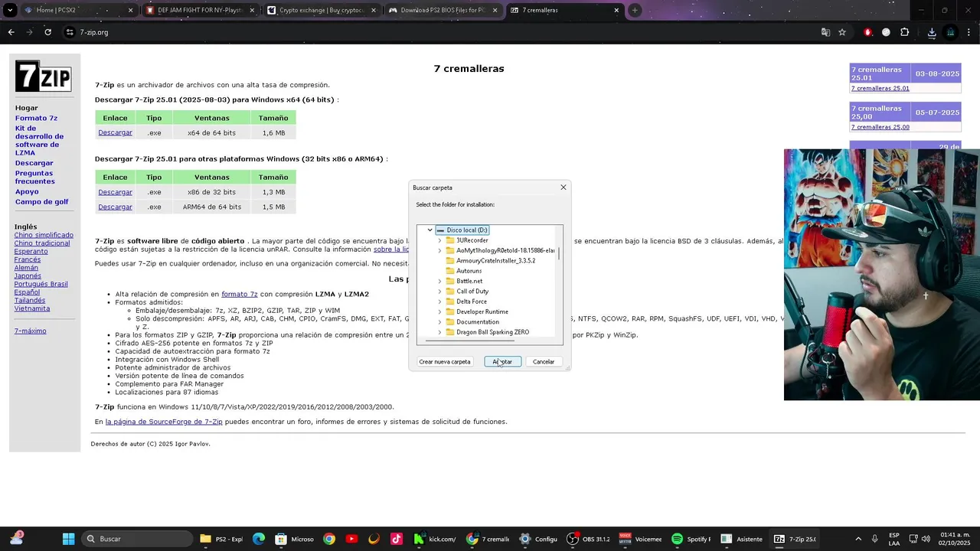Open the standalone Google Chrome taskbar icon
The height and width of the screenshot is (551, 980).
pyautogui.click(x=328, y=539)
